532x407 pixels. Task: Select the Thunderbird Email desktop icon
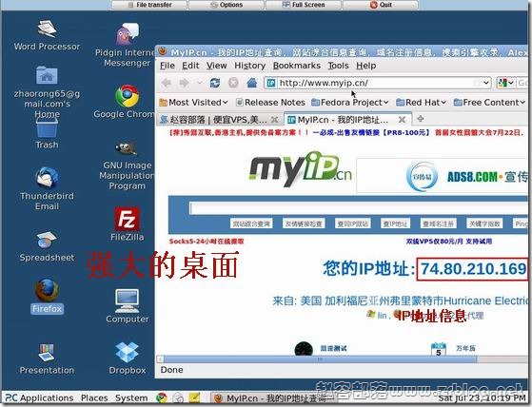47,188
